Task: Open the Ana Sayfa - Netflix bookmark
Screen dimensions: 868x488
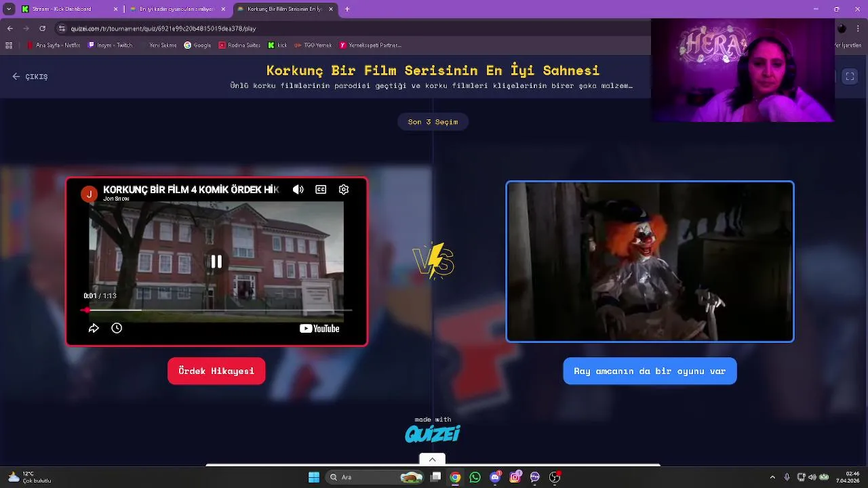Action: coord(54,45)
